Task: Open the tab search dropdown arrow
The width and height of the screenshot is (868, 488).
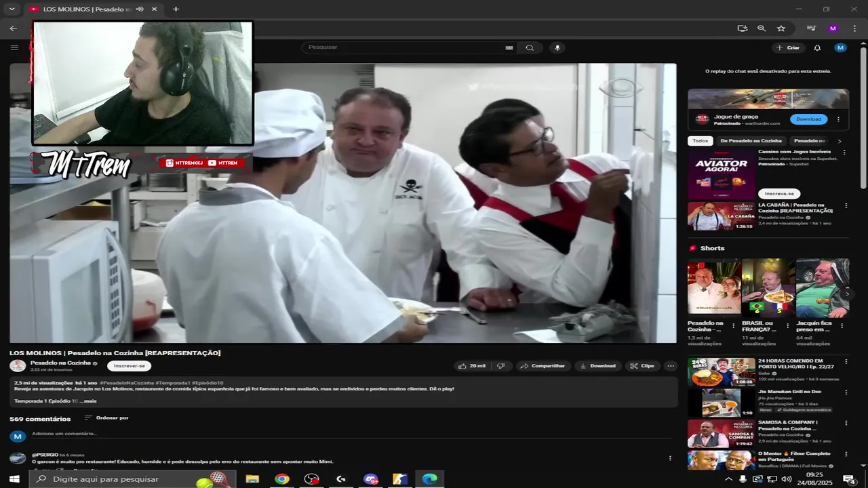Action: [12, 9]
